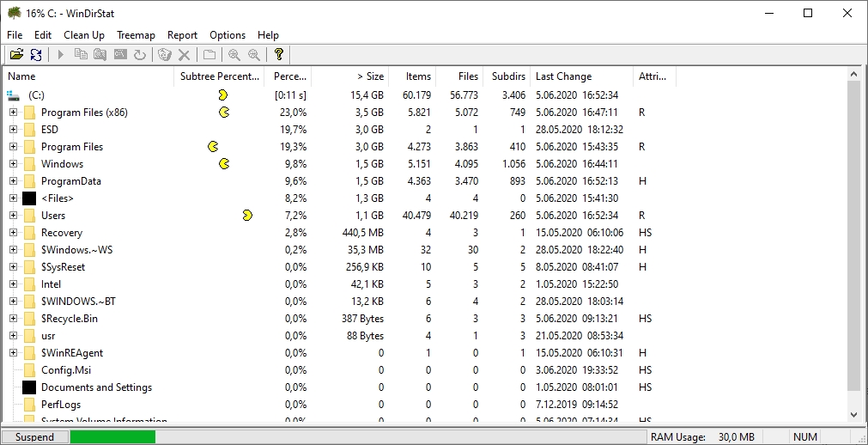Click the pacman icon in Windows row

point(224,164)
